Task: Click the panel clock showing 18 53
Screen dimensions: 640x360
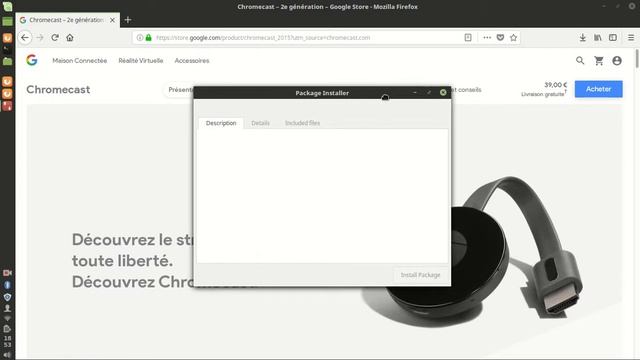Action: click(x=7, y=342)
